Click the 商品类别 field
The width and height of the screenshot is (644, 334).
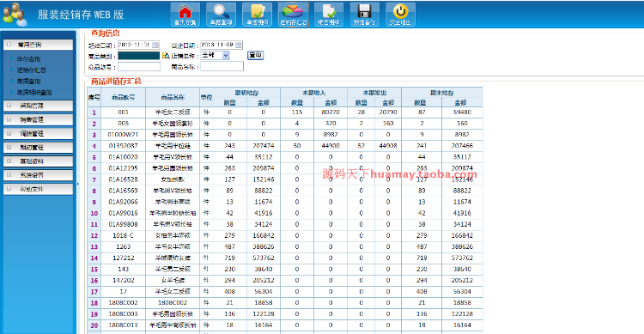(x=139, y=56)
